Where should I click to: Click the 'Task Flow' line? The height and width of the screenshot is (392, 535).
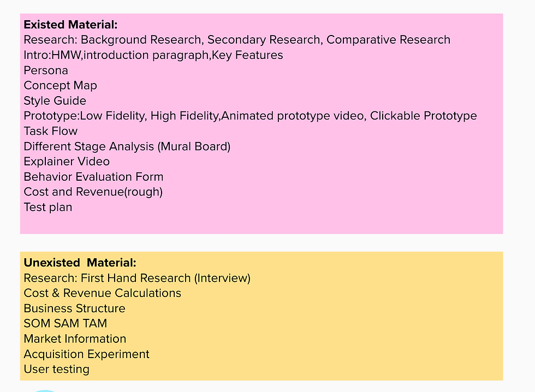[x=50, y=131]
